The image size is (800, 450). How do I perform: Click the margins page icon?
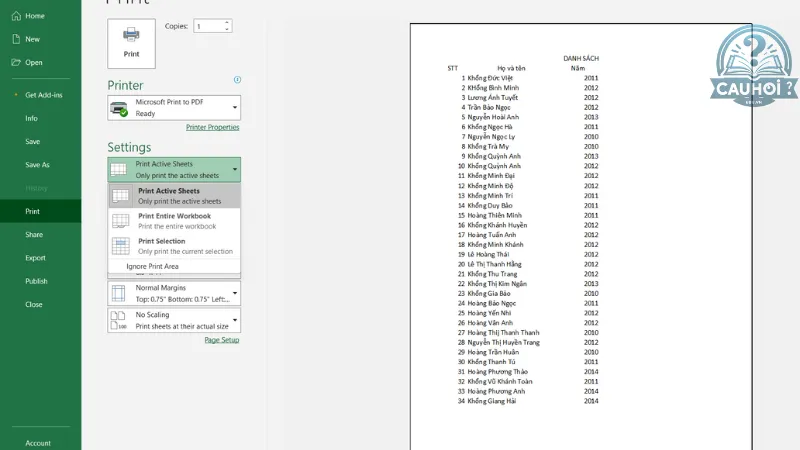click(x=118, y=293)
